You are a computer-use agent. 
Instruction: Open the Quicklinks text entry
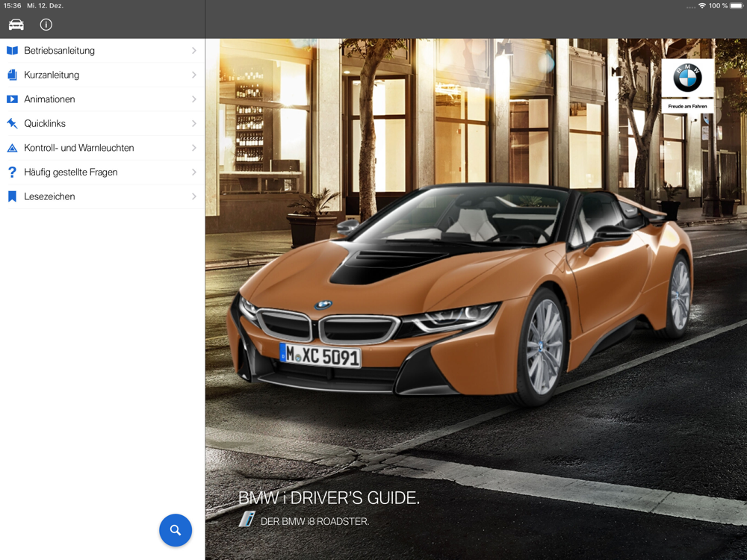[45, 123]
